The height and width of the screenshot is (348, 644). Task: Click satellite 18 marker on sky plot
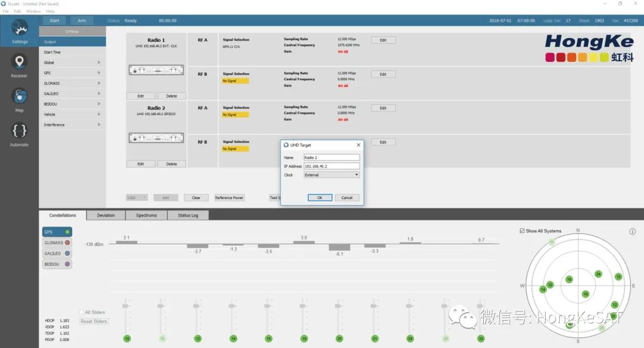coord(586,294)
